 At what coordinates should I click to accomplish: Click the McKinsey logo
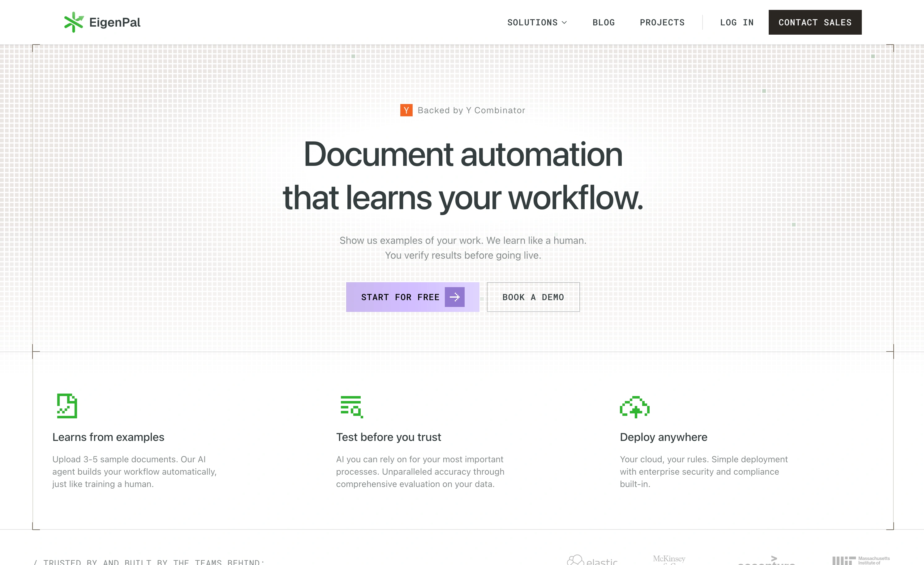669,560
